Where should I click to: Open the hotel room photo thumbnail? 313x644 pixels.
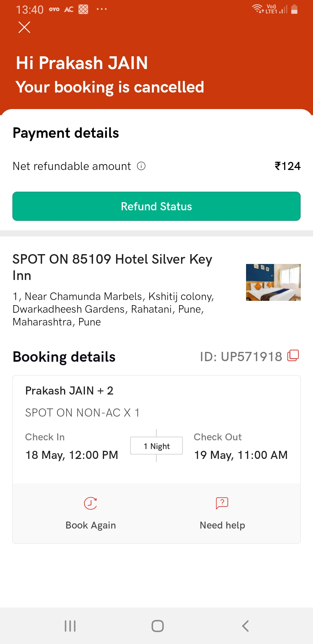(x=273, y=282)
